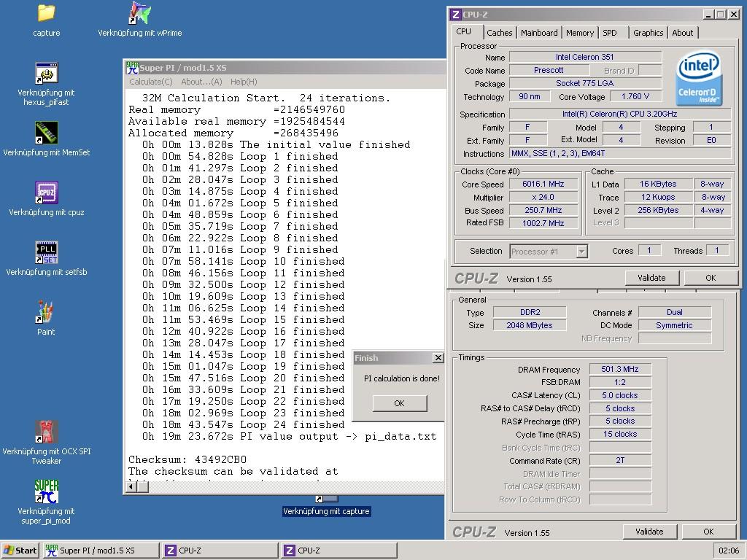Click Validate in the lower CPU-Z window

[x=649, y=532]
